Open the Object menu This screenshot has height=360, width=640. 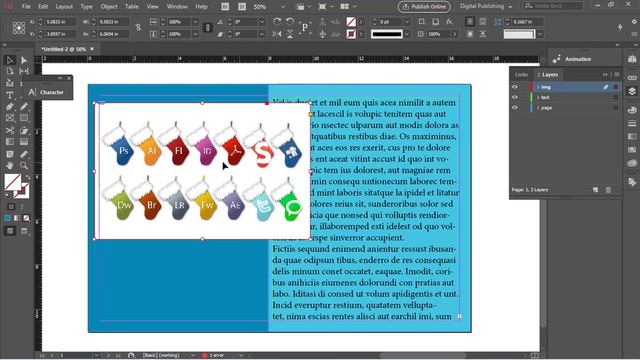click(109, 7)
